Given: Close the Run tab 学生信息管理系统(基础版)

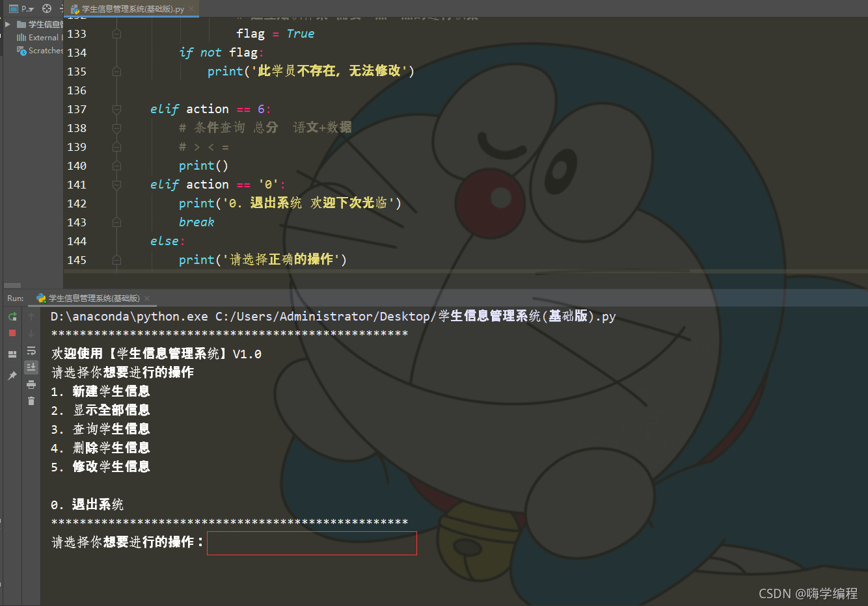Looking at the screenshot, I should tap(147, 298).
